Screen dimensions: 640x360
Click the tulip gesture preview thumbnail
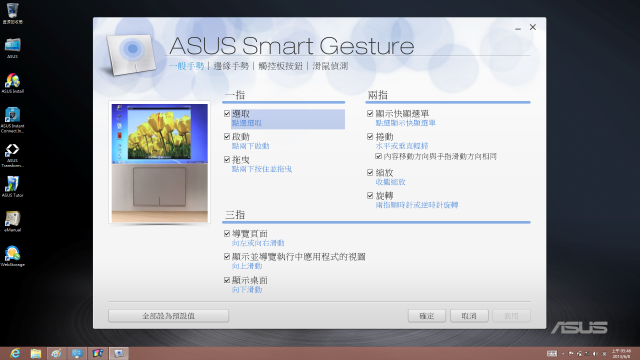coord(160,163)
